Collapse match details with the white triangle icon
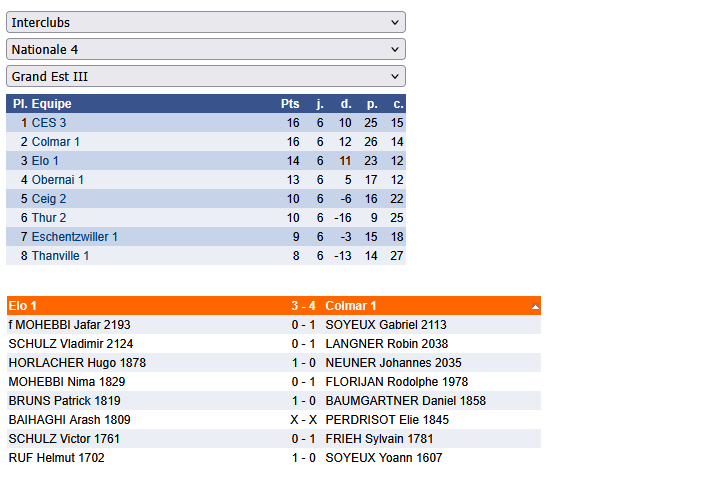 click(535, 307)
